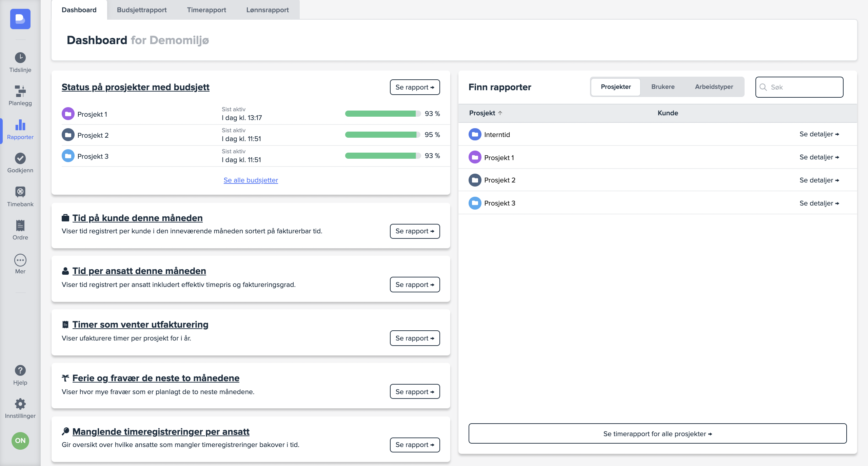Click the Se alle budsjetter link
The height and width of the screenshot is (466, 868).
pos(251,180)
